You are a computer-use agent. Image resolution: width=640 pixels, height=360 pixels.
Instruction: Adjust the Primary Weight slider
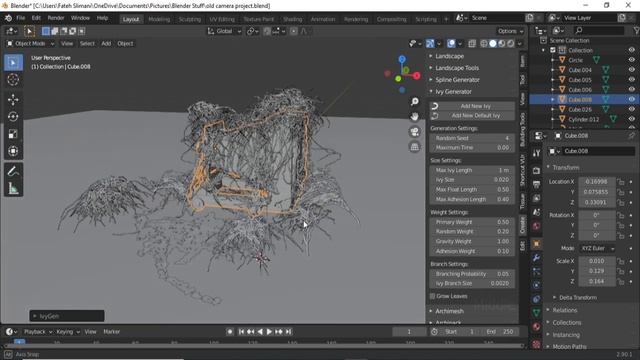click(472, 222)
